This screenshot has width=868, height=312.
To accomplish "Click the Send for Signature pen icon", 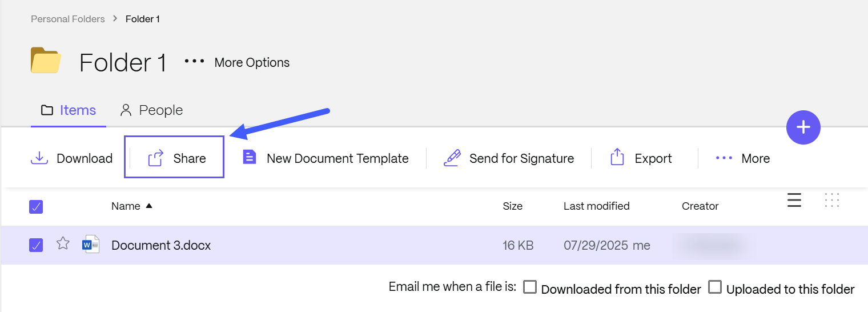I will click(x=452, y=158).
